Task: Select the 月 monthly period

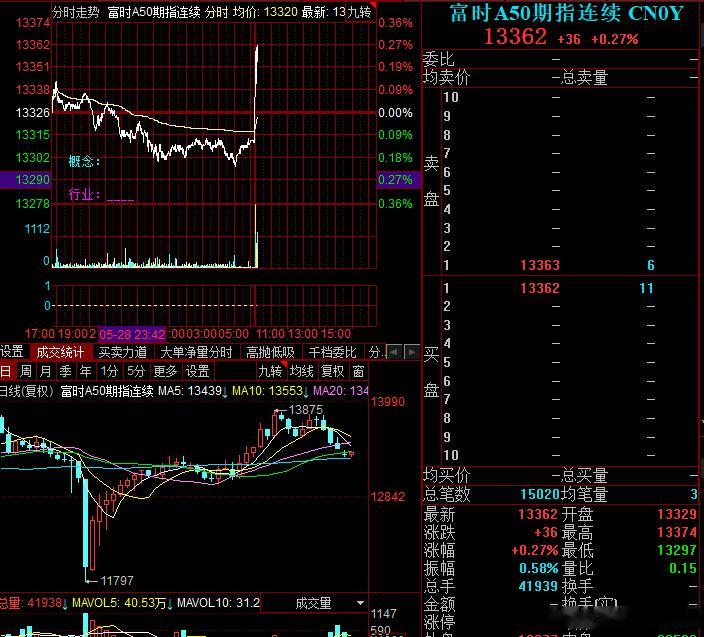Action: (45, 371)
